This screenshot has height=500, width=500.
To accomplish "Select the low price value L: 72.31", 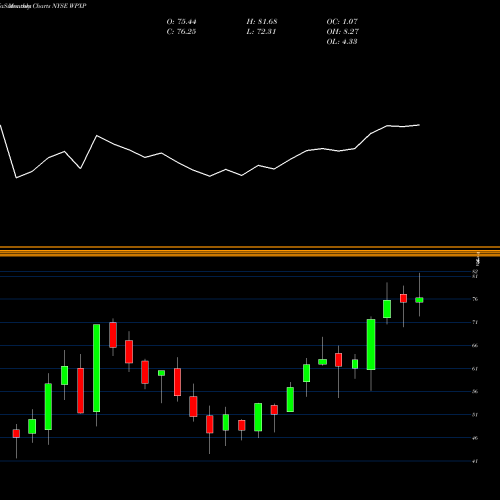I will coord(261,32).
